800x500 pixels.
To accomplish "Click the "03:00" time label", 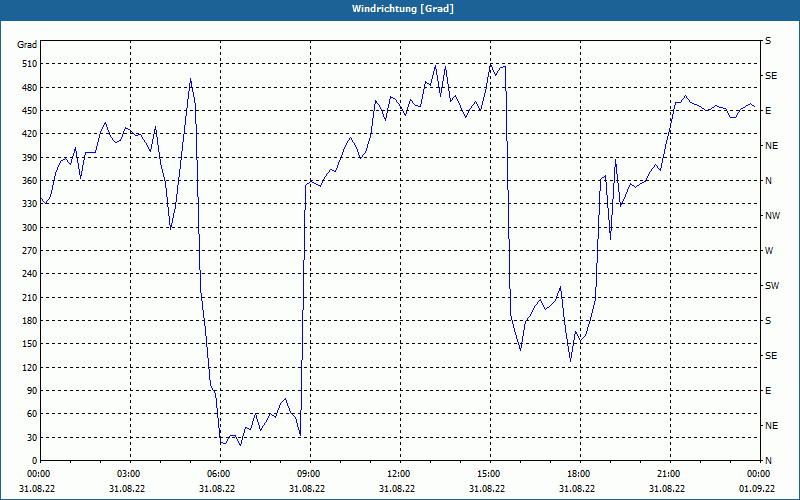I will point(127,474).
